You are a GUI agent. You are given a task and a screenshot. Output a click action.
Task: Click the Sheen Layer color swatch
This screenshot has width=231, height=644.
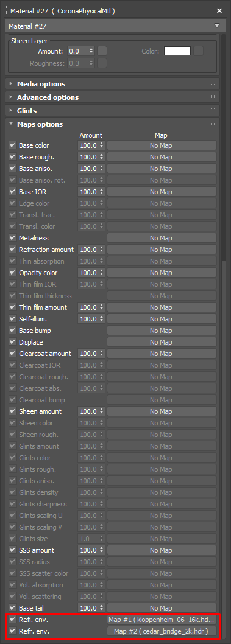(177, 51)
